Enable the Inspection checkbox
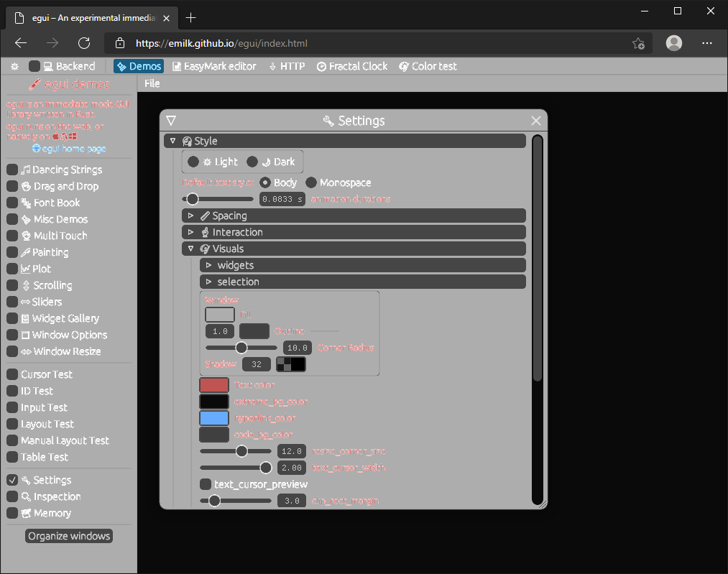Viewport: 728px width, 574px height. click(12, 496)
